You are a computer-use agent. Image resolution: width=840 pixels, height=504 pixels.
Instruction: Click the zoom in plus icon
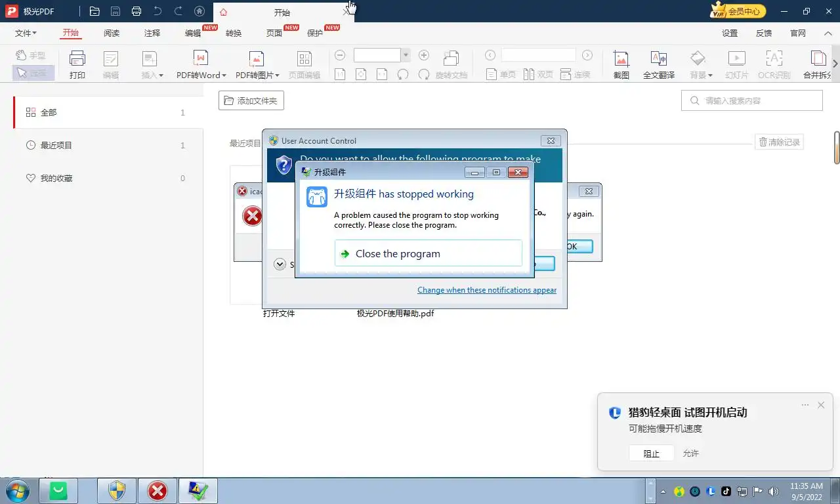pos(424,56)
